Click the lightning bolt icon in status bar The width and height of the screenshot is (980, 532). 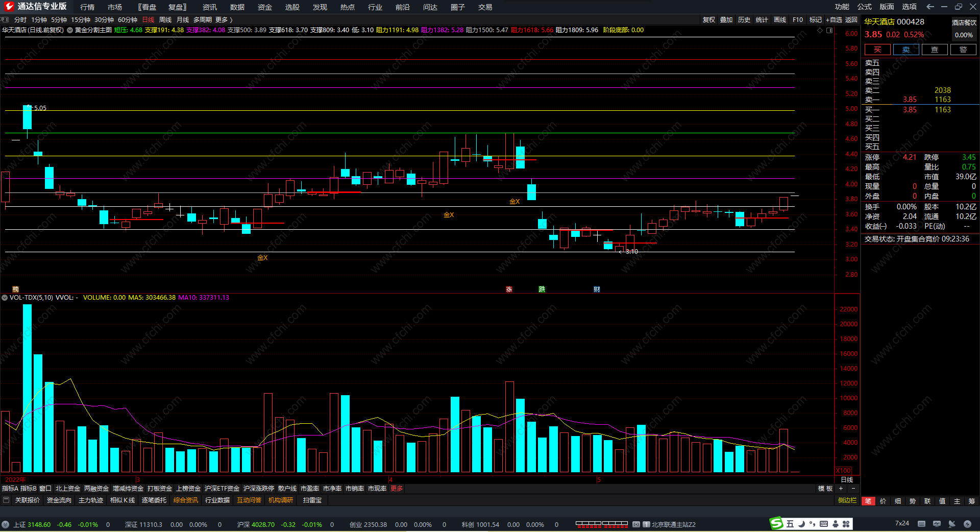coord(967,524)
